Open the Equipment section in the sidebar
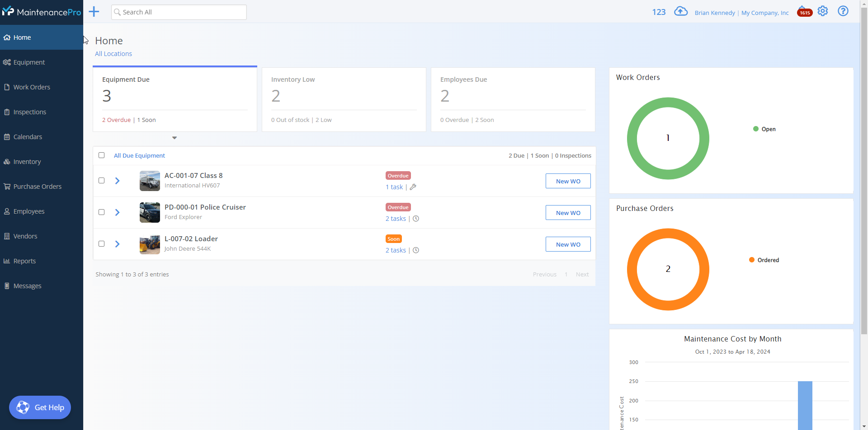 29,62
